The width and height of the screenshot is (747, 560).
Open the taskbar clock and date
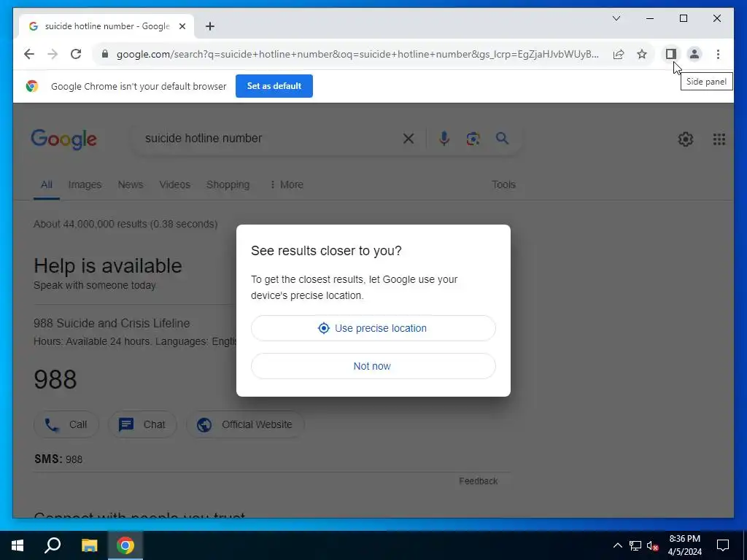[684, 545]
